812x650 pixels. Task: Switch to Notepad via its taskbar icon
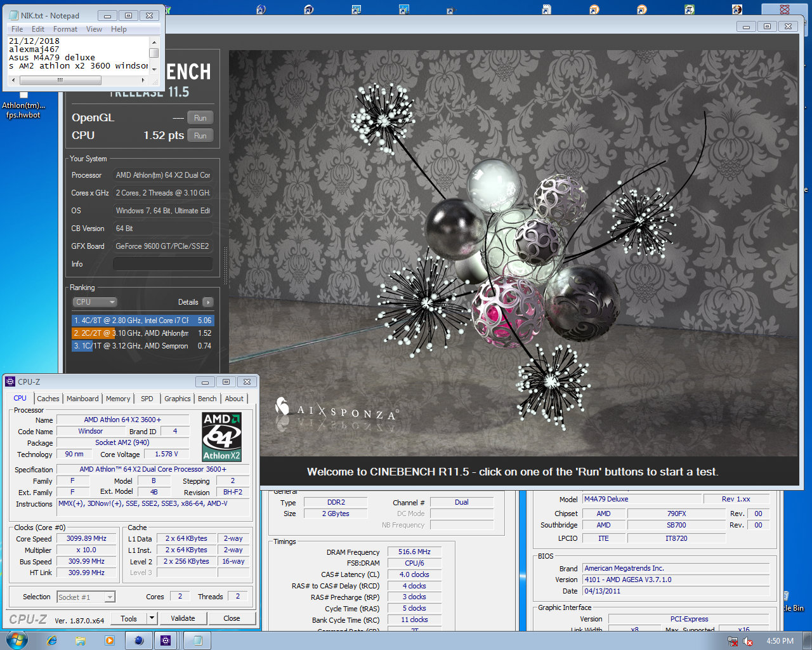click(197, 640)
